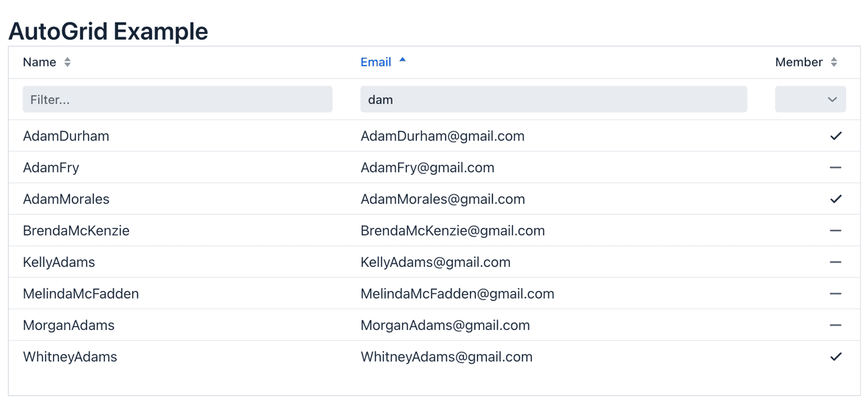Click the Email ascending sort arrow
The height and width of the screenshot is (405, 868).
pyautogui.click(x=402, y=60)
